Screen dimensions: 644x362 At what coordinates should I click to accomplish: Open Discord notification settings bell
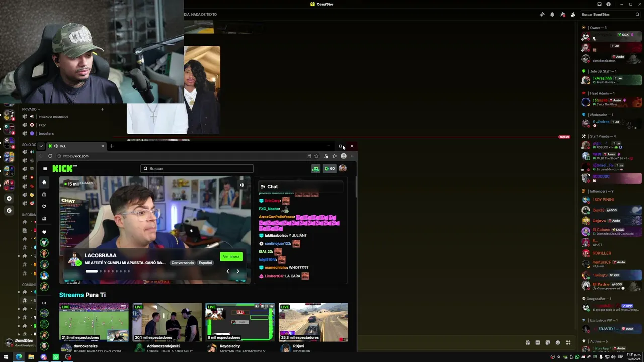(x=552, y=15)
